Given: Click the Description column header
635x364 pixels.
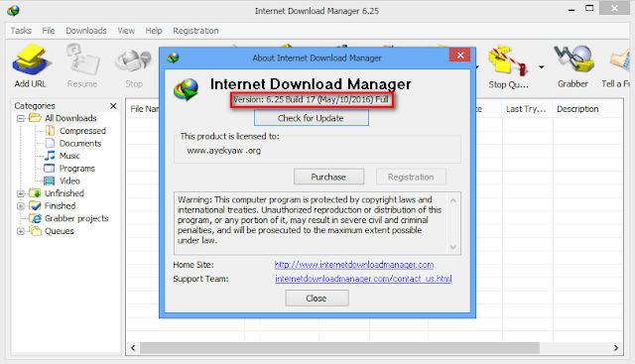Looking at the screenshot, I should [577, 109].
